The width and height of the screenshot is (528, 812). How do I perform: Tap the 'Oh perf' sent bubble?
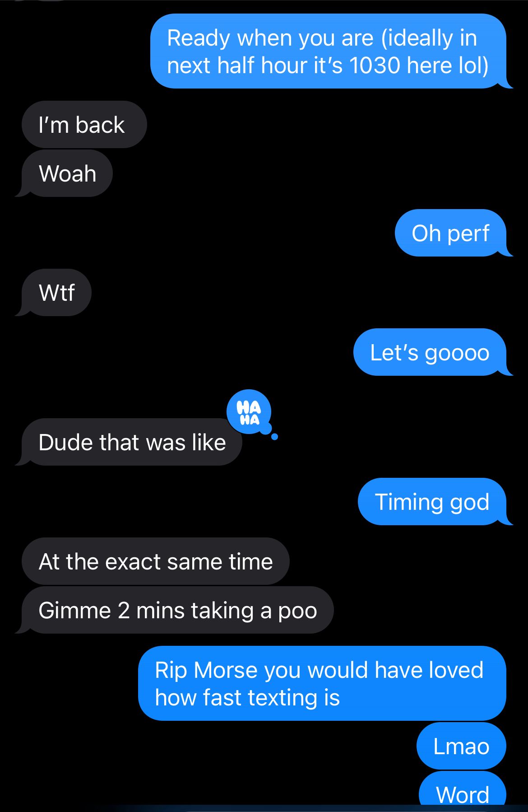click(451, 233)
